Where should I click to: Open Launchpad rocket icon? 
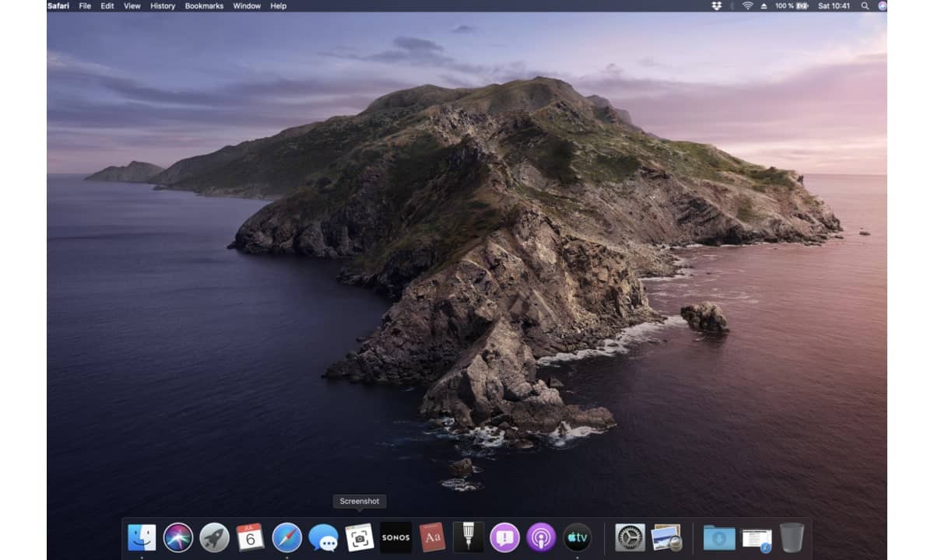(x=214, y=537)
